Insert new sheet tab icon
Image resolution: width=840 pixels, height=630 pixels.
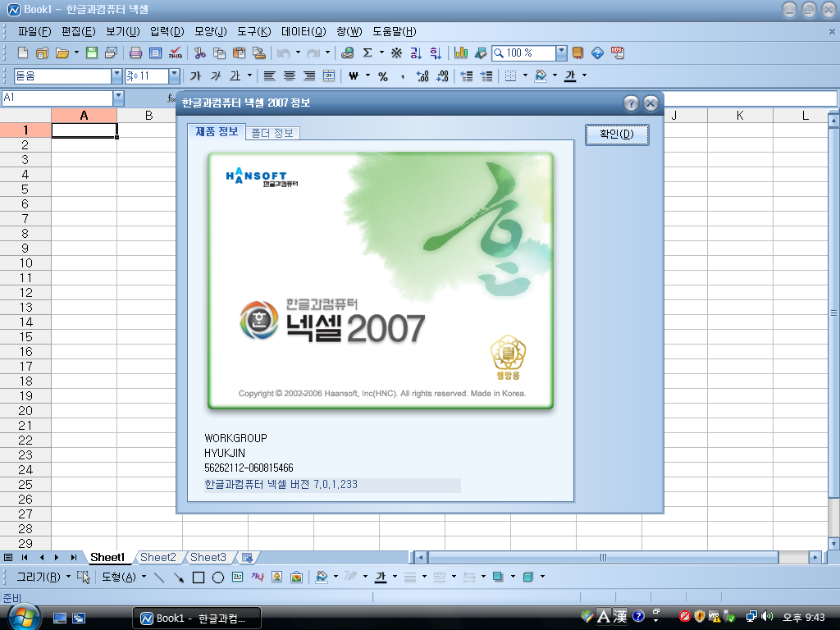click(247, 557)
